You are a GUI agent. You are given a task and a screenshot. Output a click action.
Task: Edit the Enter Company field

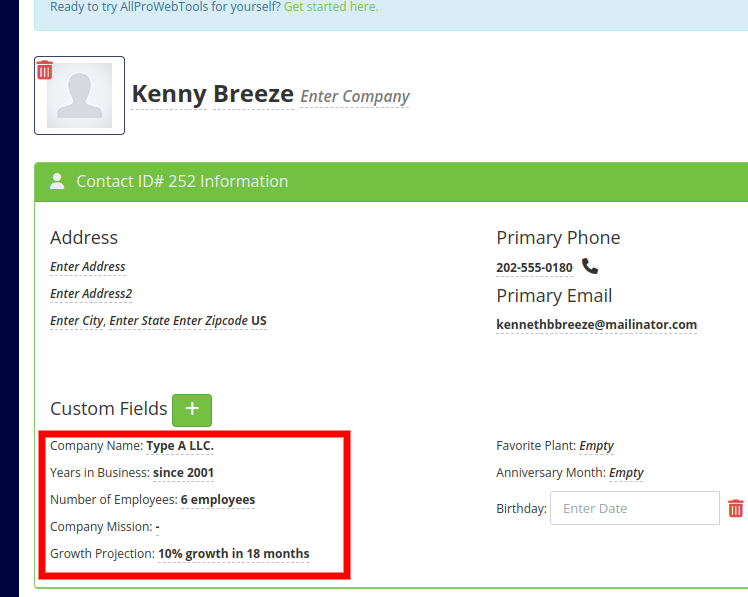[354, 96]
